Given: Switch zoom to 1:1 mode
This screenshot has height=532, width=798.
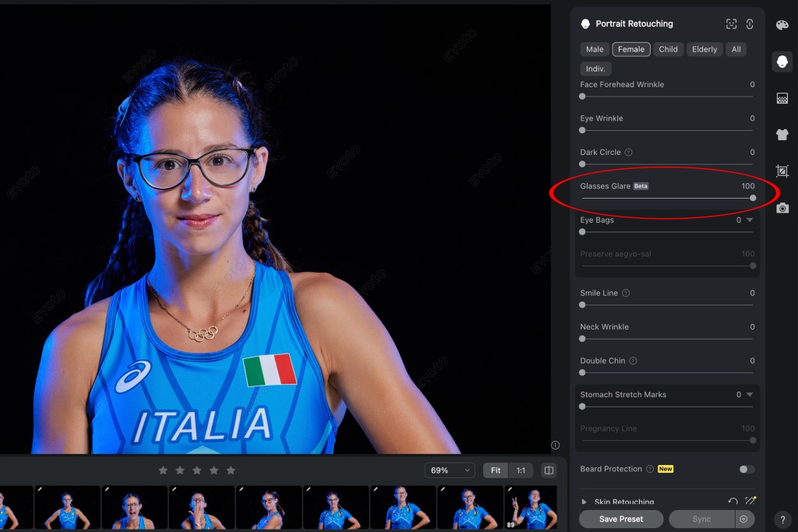Looking at the screenshot, I should [x=521, y=470].
